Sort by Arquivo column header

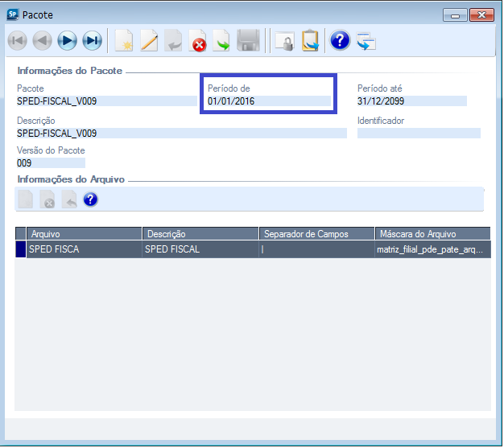click(85, 234)
